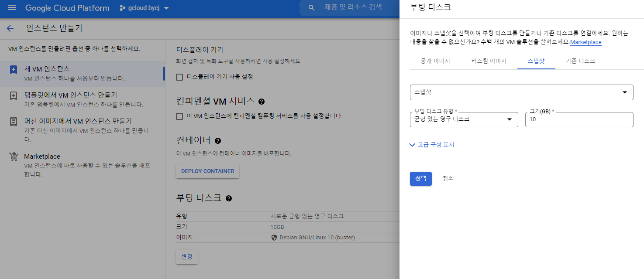Click the 머신 이미지에서 VM 인스턴스 icon
This screenshot has height=279, width=644.
[14, 122]
